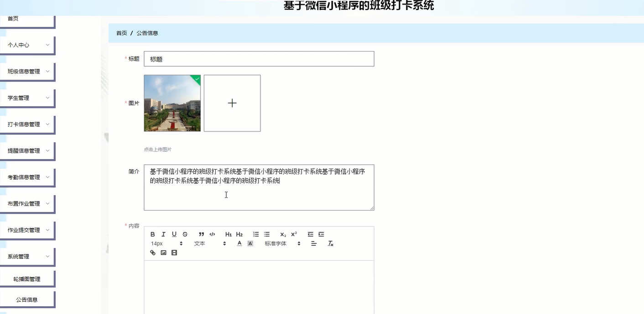This screenshot has height=314, width=644.
Task: Increase indent in the editor
Action: [321, 234]
